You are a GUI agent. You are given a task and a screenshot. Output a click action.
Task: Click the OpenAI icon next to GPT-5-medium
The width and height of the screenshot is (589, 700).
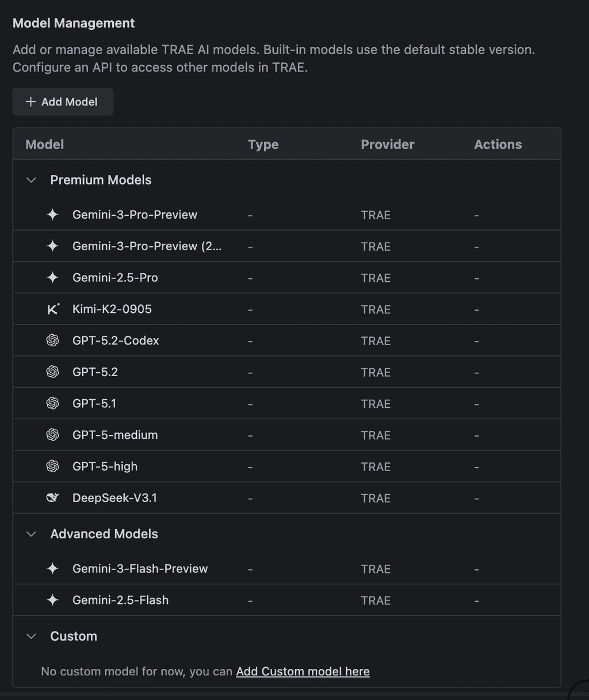[52, 435]
